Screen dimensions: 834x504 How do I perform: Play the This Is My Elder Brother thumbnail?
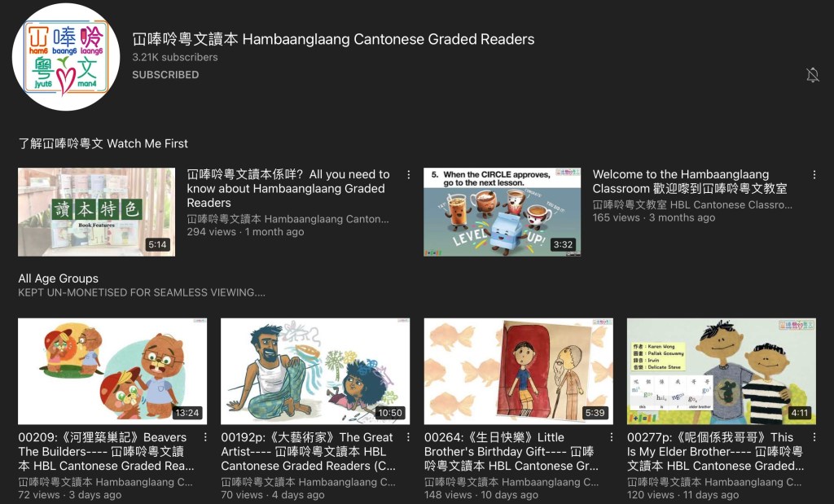point(721,370)
